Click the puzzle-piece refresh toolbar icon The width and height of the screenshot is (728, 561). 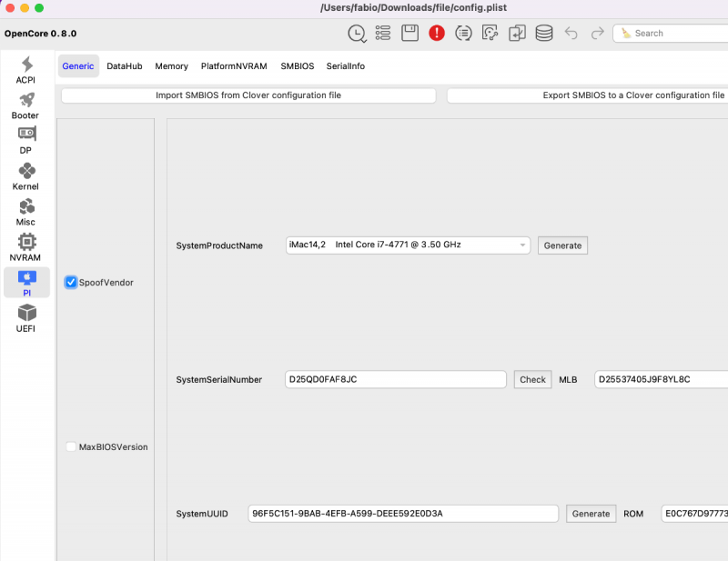[x=490, y=33]
